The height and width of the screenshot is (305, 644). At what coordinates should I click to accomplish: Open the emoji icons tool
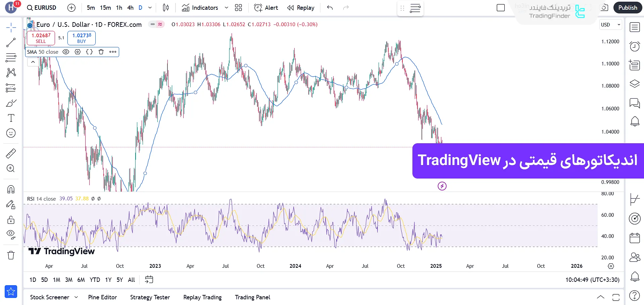11,133
